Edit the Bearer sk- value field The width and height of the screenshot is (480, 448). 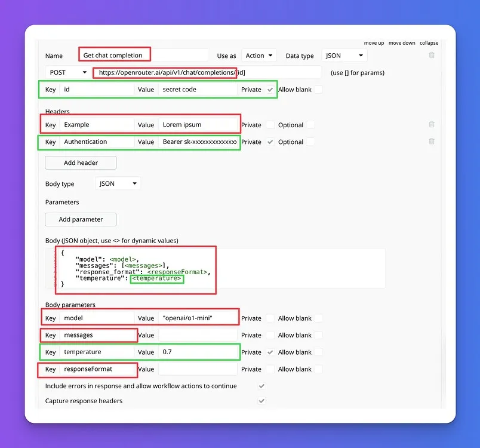point(198,142)
